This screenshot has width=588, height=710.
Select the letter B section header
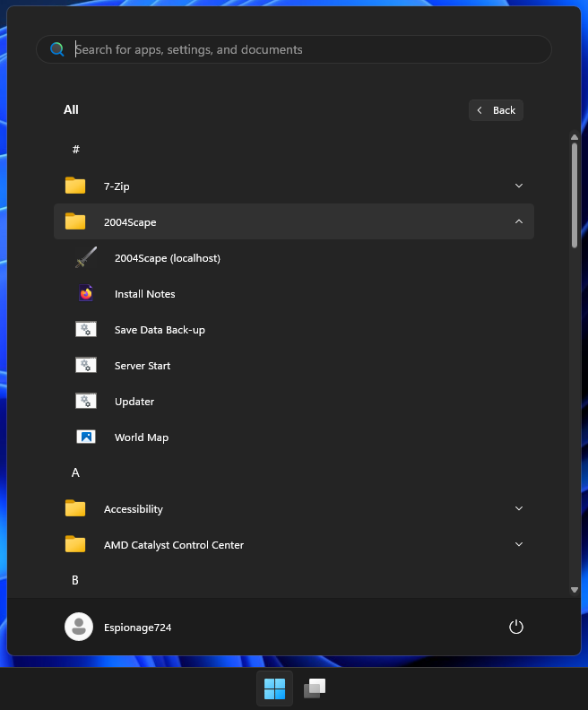[x=75, y=580]
